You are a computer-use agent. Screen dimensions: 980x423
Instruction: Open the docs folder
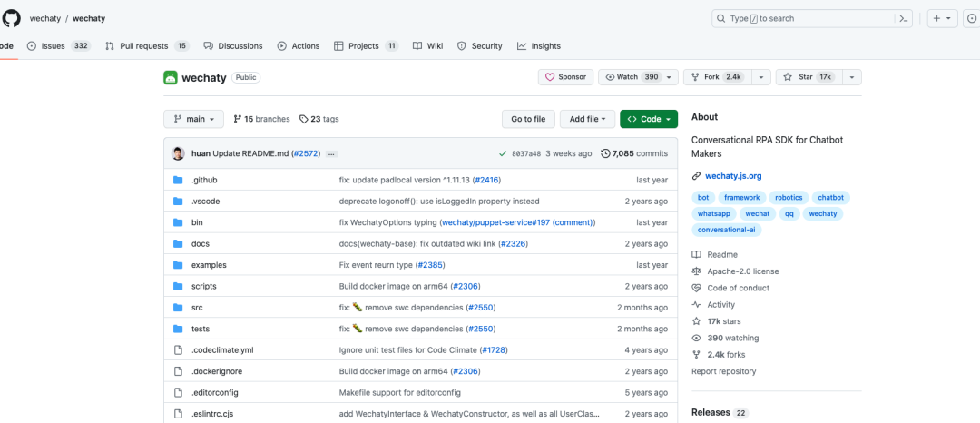(x=200, y=243)
